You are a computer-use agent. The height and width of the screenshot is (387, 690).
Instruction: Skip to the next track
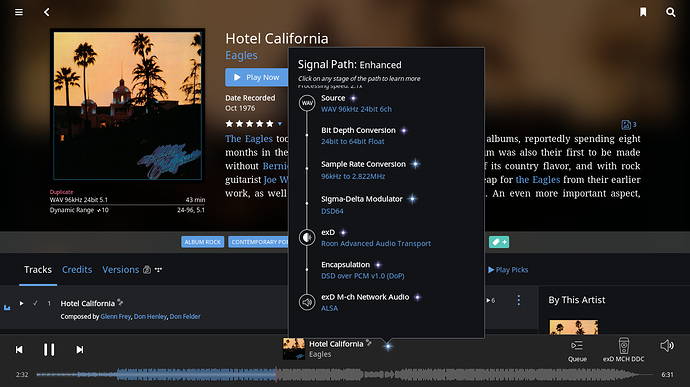[80, 350]
